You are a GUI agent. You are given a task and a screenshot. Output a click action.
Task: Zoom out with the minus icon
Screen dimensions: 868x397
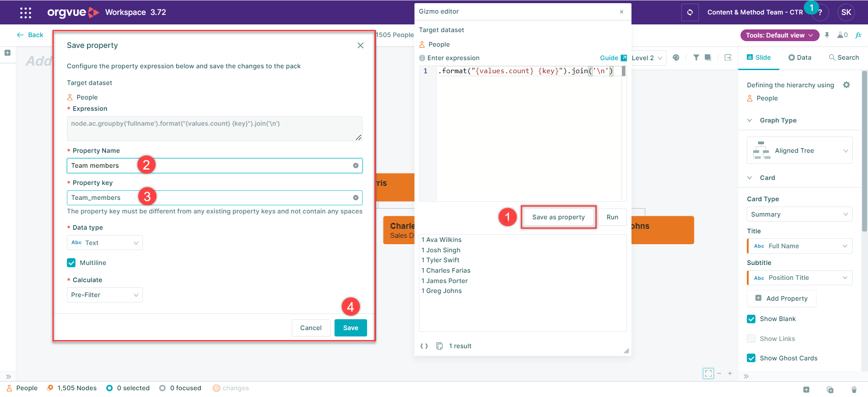719,373
